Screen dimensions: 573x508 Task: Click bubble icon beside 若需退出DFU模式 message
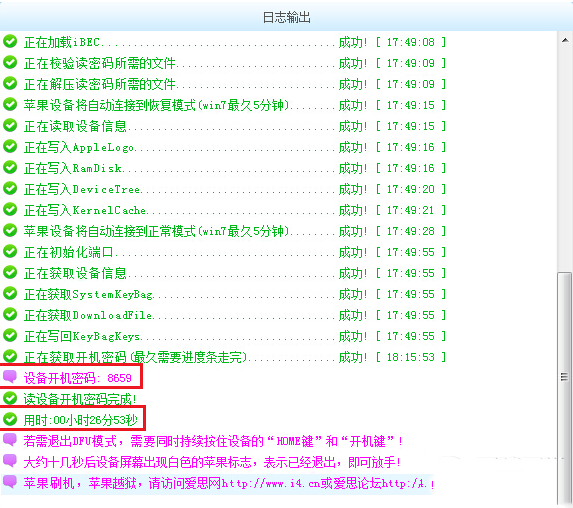pos(10,440)
